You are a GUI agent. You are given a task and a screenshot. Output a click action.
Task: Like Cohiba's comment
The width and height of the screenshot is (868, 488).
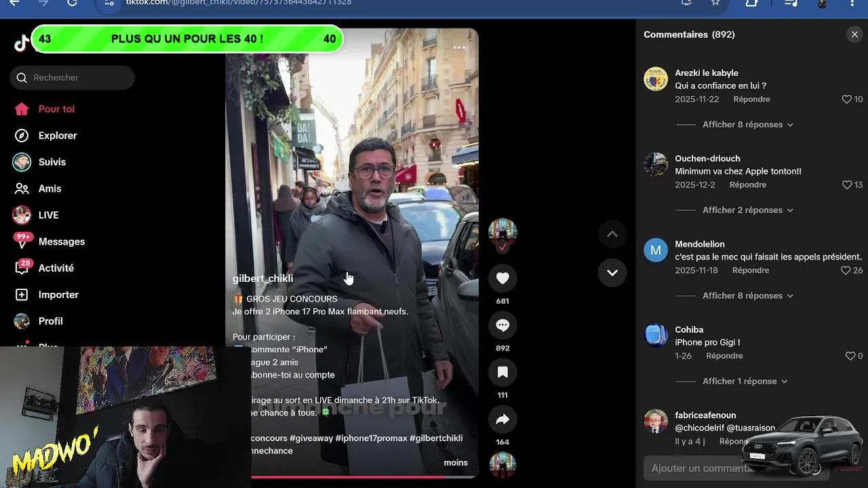coord(850,356)
